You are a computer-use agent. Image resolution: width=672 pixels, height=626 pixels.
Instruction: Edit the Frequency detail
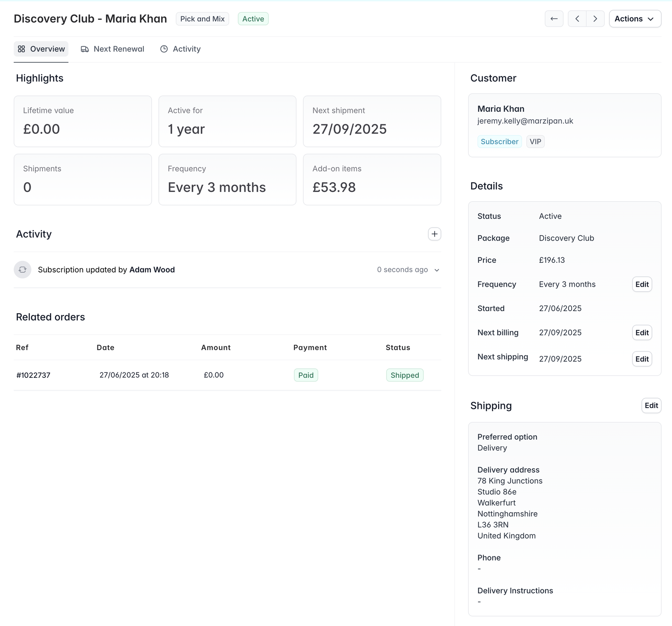coord(642,284)
